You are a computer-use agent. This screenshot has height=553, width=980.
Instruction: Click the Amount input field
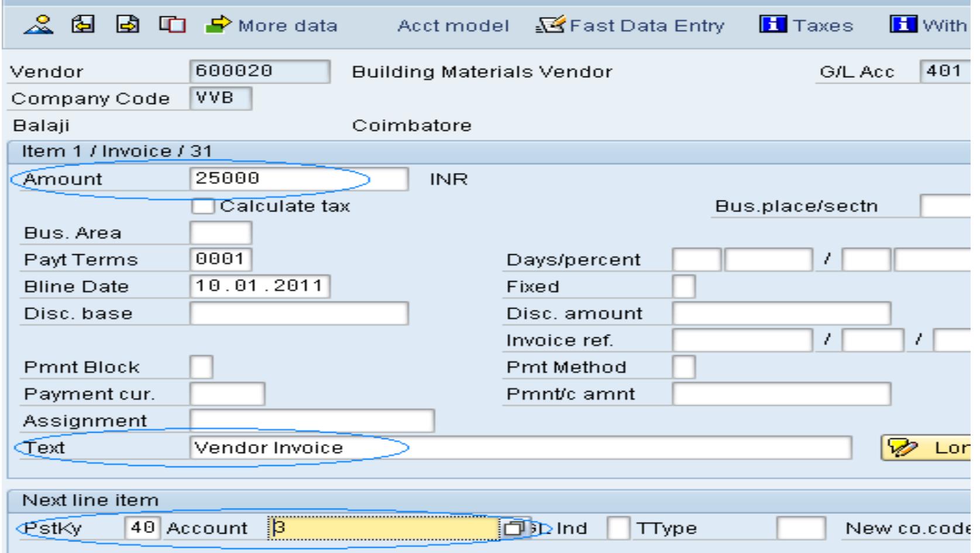coord(298,179)
